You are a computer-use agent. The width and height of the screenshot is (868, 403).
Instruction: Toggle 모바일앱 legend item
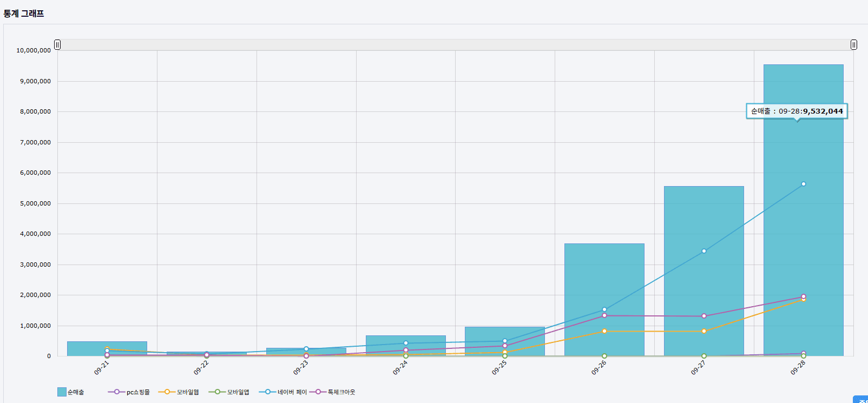click(x=229, y=392)
